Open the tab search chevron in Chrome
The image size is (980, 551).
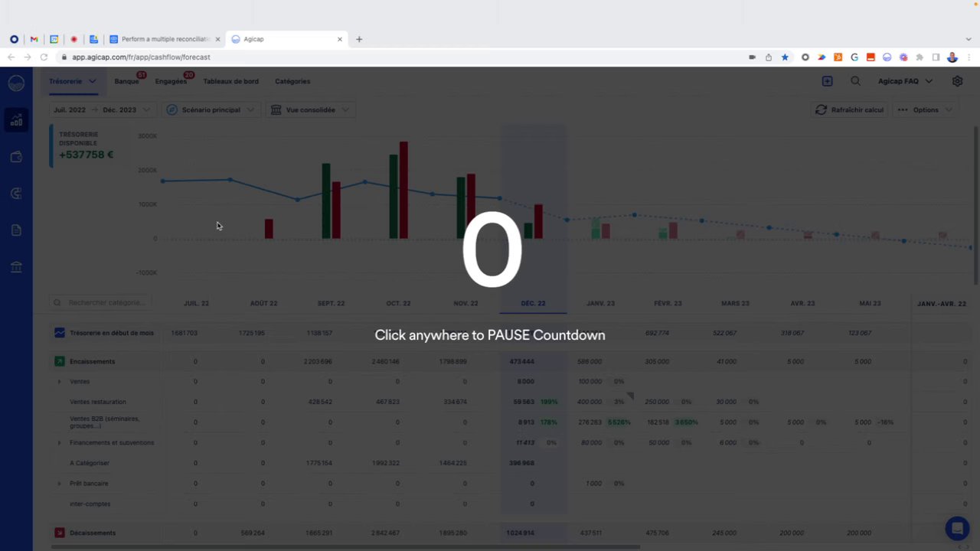[x=969, y=39]
